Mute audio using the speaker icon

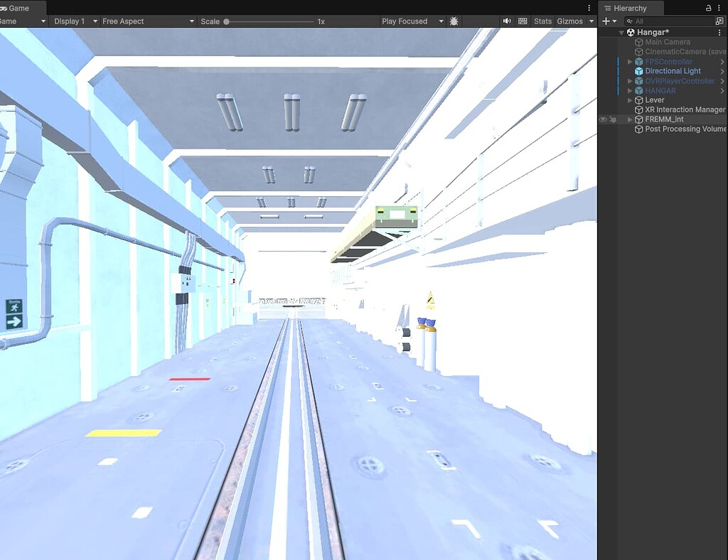506,21
